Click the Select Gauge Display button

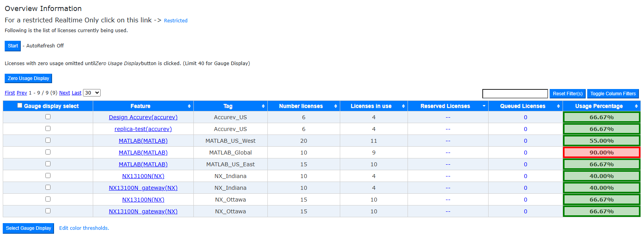coord(28,228)
